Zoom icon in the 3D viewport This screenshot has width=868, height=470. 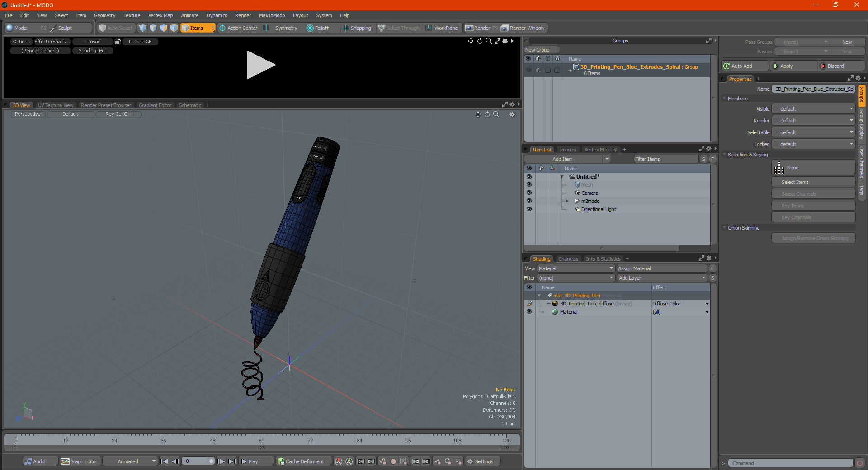(x=496, y=114)
